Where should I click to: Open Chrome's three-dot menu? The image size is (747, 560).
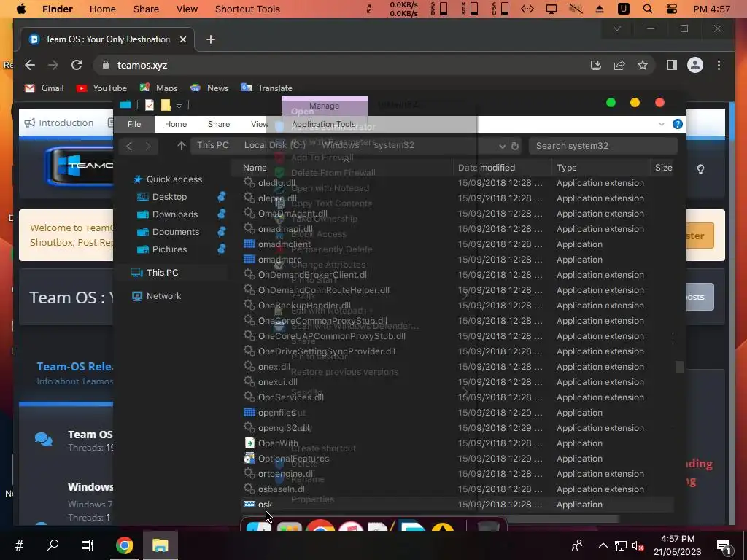719,65
